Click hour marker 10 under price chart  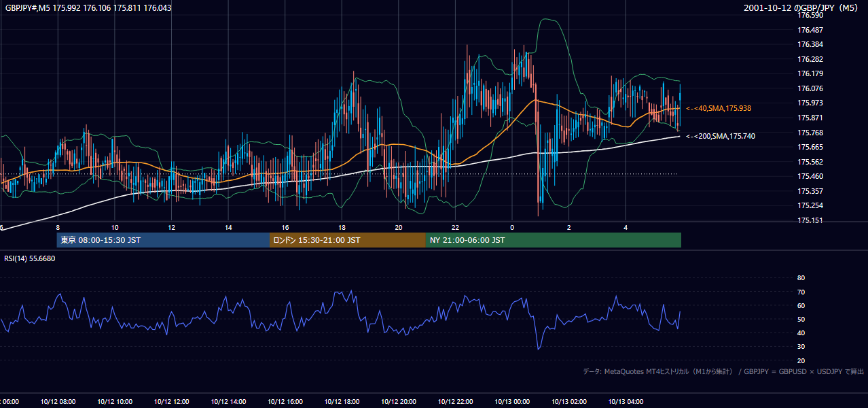coord(115,227)
